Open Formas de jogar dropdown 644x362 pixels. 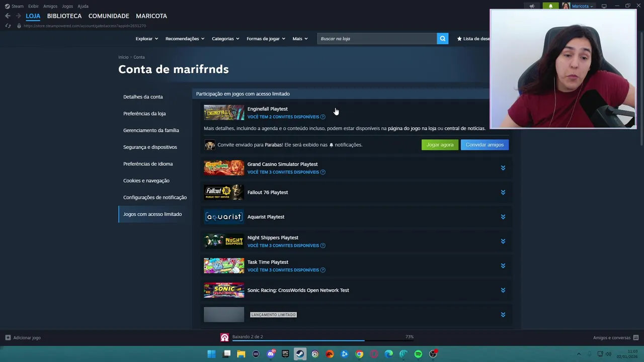tap(266, 39)
